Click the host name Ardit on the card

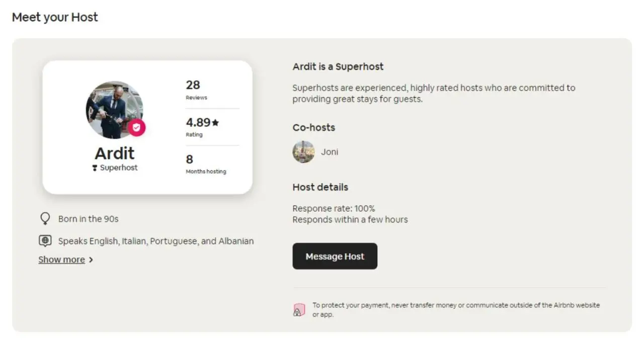click(x=115, y=153)
